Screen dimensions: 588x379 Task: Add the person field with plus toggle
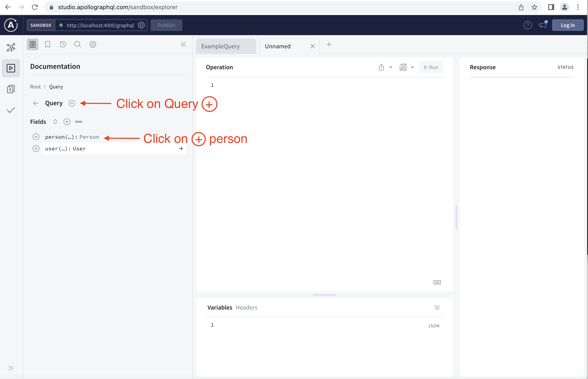[36, 137]
